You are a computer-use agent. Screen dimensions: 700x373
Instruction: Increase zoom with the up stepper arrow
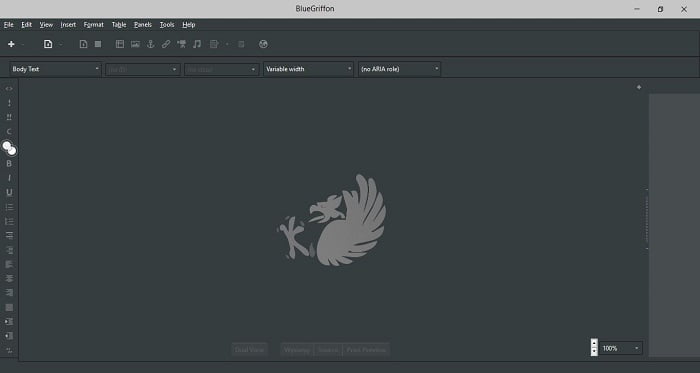tap(594, 344)
